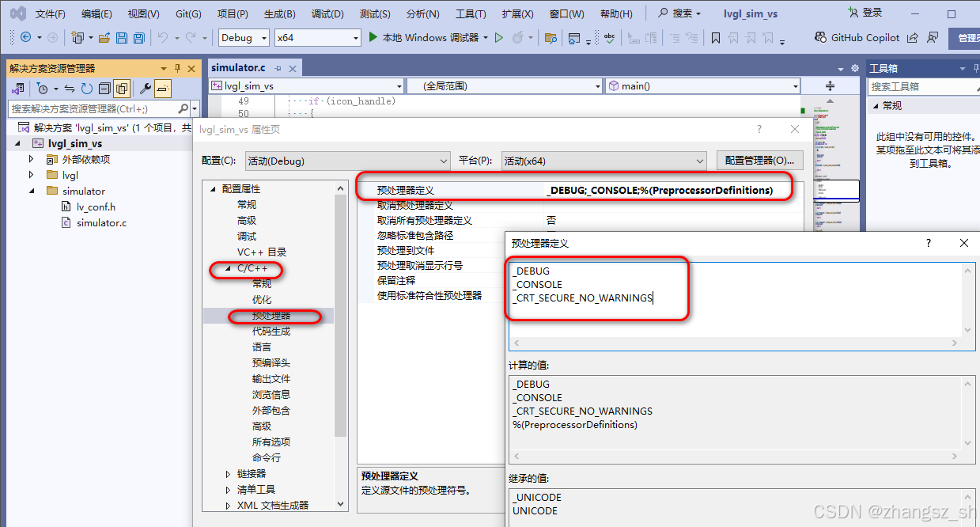Viewport: 980px width, 527px height.
Task: Click the 登录 sign-in button
Action: click(x=865, y=13)
